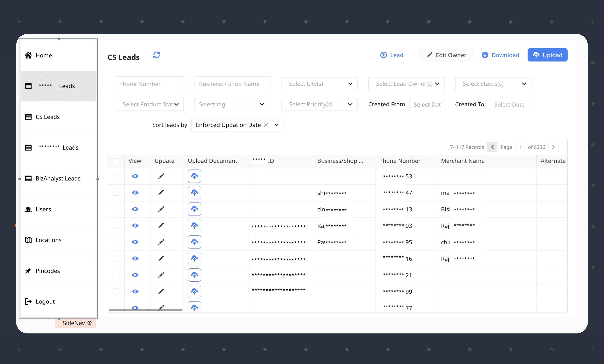The image size is (604, 364).
Task: Open the Select City(s) dropdown
Action: [319, 84]
